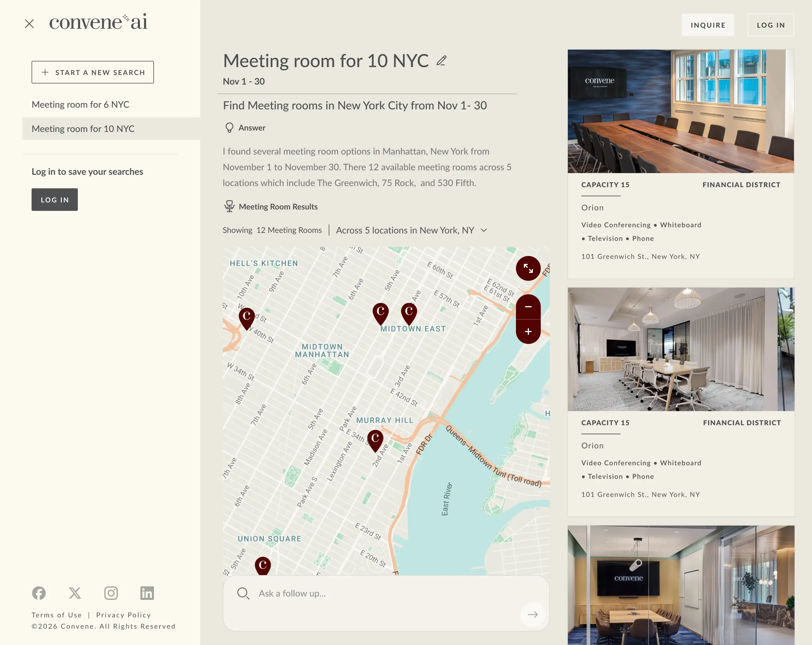Open the room photo with pendant lamps

681,349
